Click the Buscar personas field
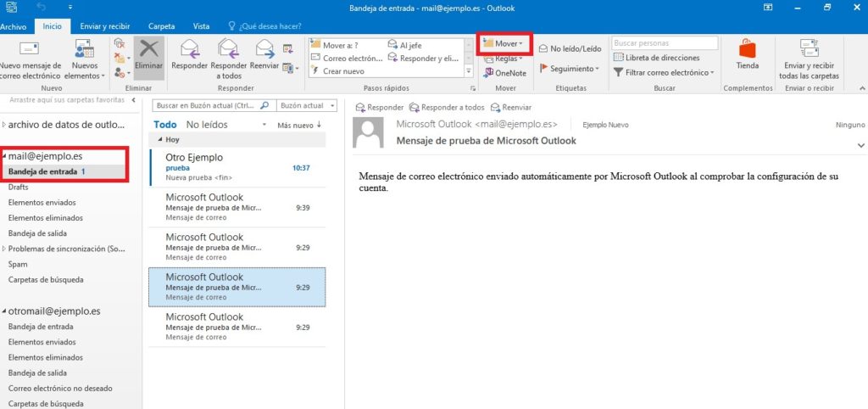 (665, 43)
